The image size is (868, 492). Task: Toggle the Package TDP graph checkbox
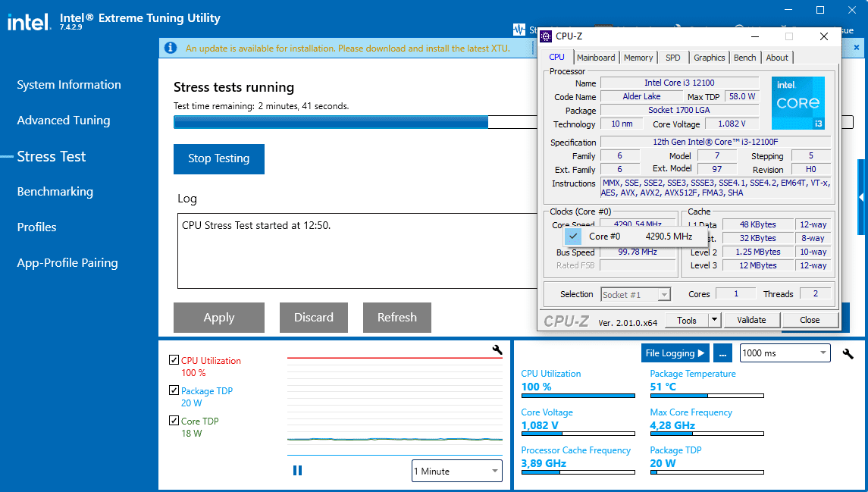pos(174,390)
